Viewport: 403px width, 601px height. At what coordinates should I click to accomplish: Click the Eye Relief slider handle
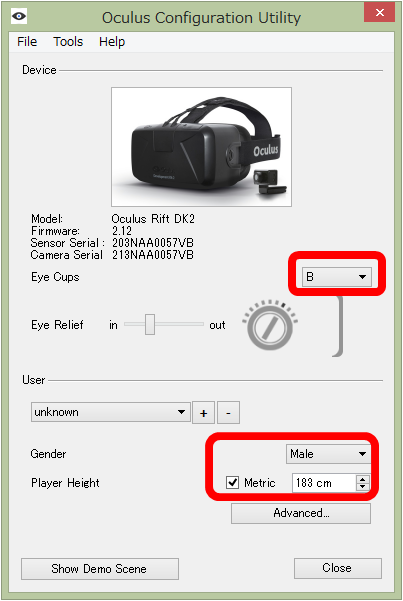pos(150,324)
